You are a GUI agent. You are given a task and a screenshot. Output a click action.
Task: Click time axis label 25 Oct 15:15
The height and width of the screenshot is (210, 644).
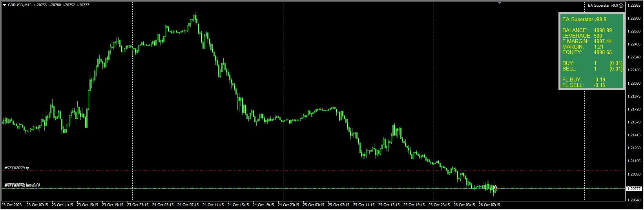[389, 205]
